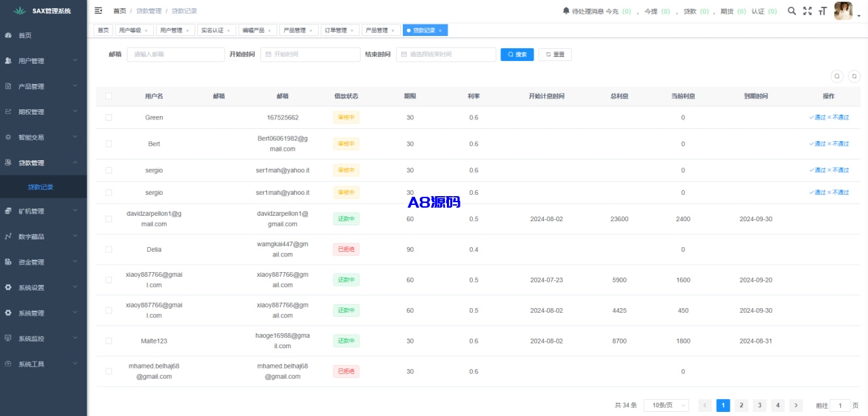Viewport: 868px width, 416px height.
Task: Toggle fullscreen with the header expand icon
Action: click(807, 11)
